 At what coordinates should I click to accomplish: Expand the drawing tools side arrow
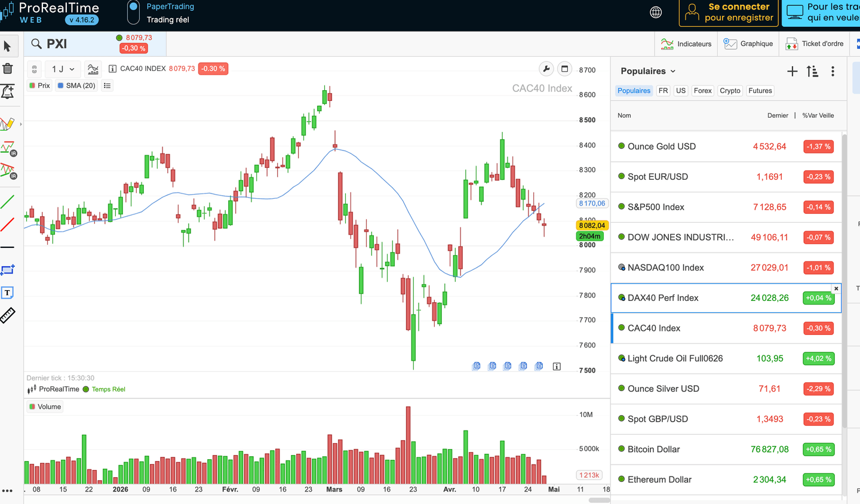[21, 124]
